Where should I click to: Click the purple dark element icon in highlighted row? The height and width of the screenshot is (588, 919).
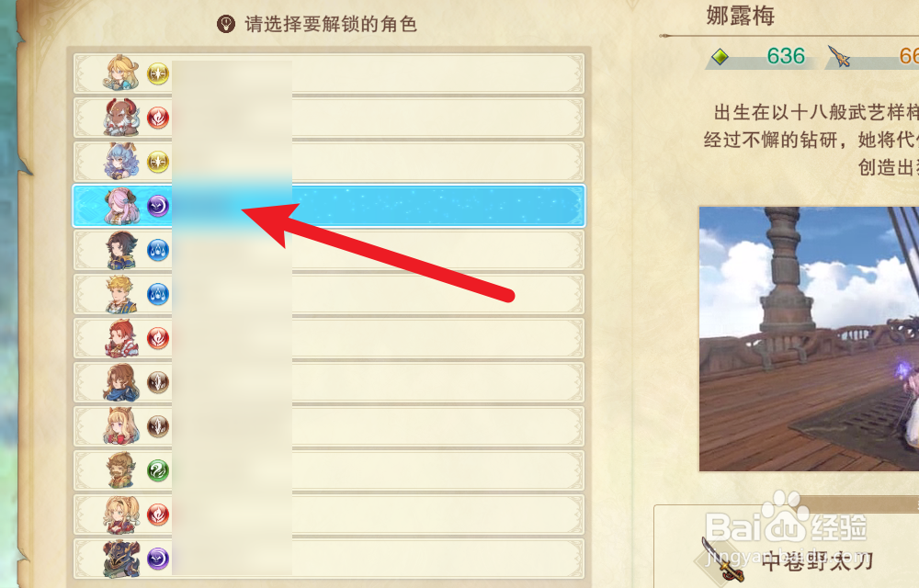tap(158, 206)
